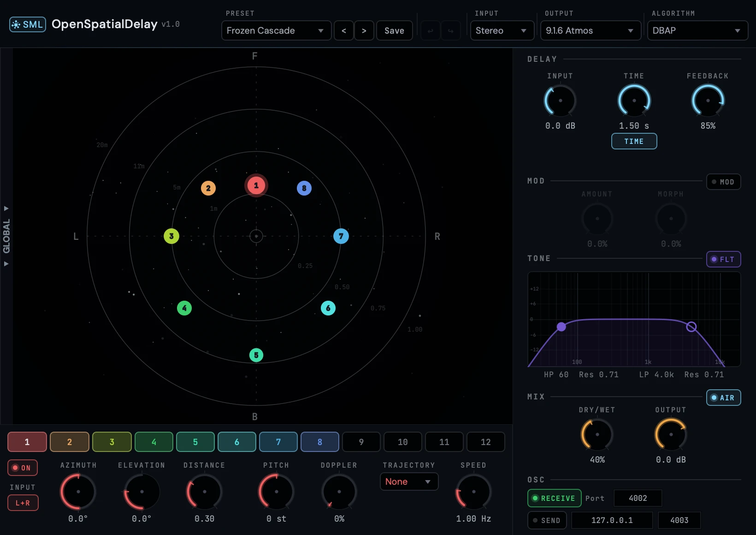Switch to source tab 3
Screen dimensions: 756x535
tap(112, 442)
